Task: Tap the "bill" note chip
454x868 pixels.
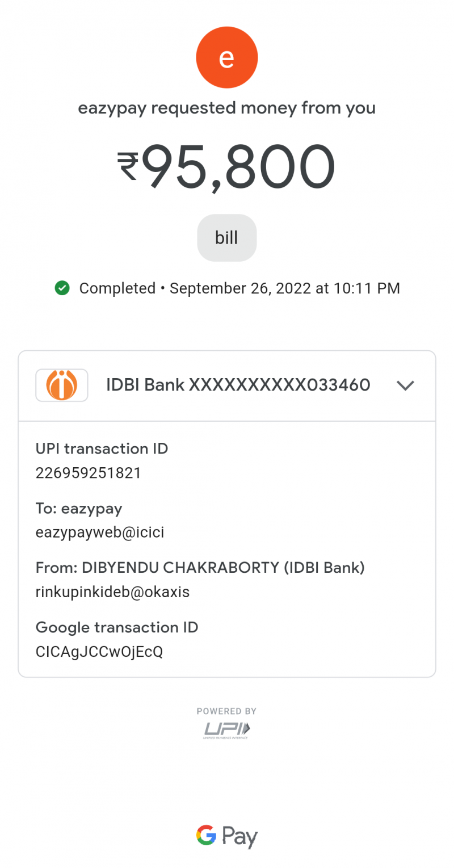Action: (227, 238)
